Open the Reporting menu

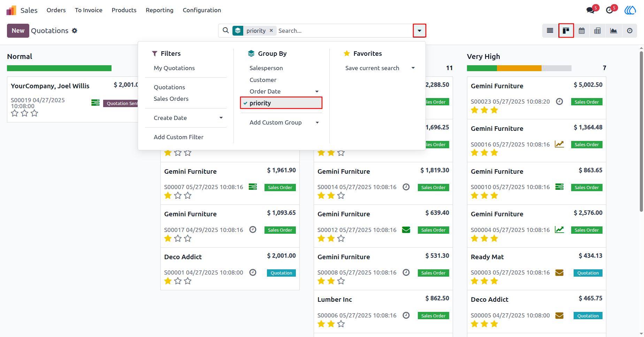click(x=160, y=10)
